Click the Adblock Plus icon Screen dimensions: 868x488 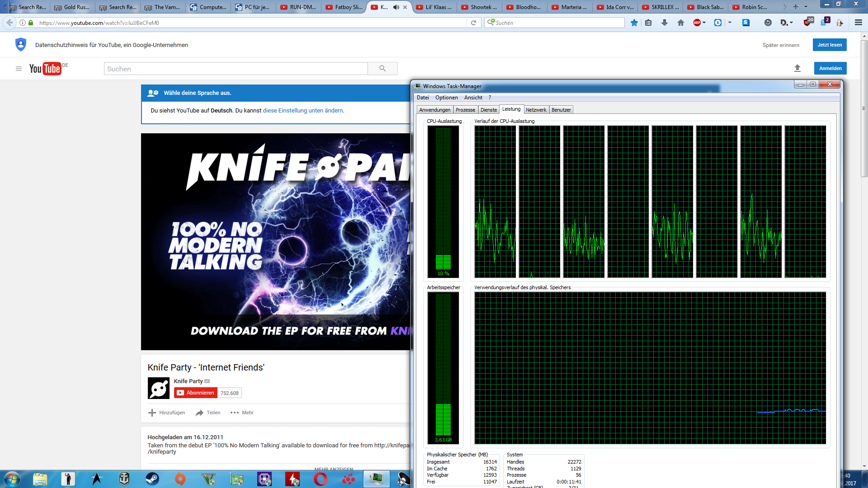tap(697, 23)
